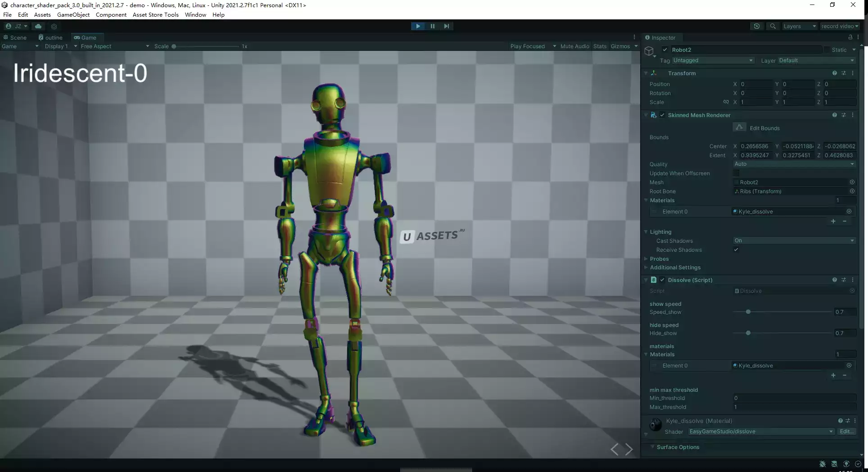Image resolution: width=868 pixels, height=472 pixels.
Task: Open the cloud services icon
Action: [x=38, y=26]
